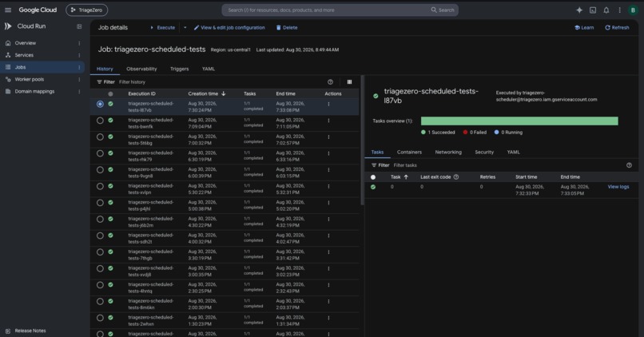Click the Search button in top bar
Image resolution: width=644 pixels, height=337 pixels.
443,10
